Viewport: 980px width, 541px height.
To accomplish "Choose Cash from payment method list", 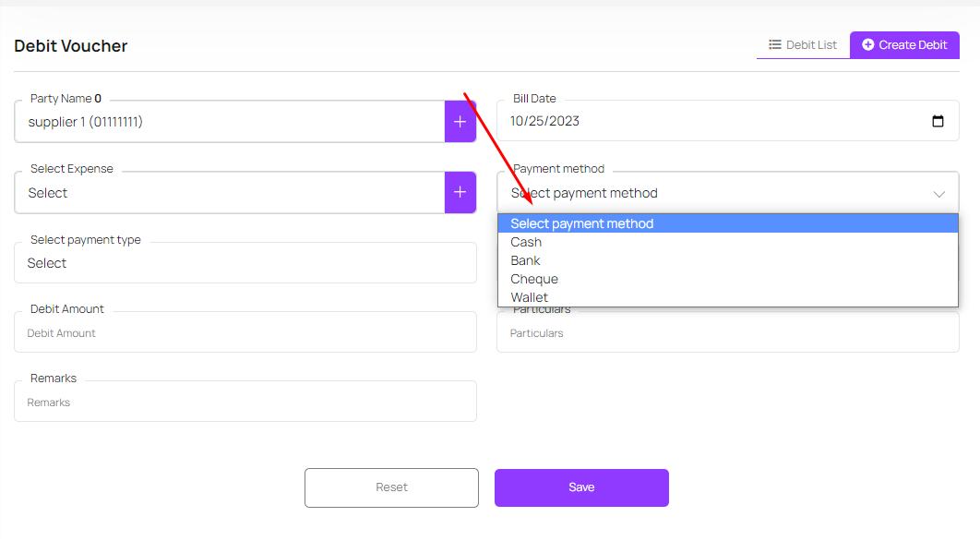I will [526, 242].
